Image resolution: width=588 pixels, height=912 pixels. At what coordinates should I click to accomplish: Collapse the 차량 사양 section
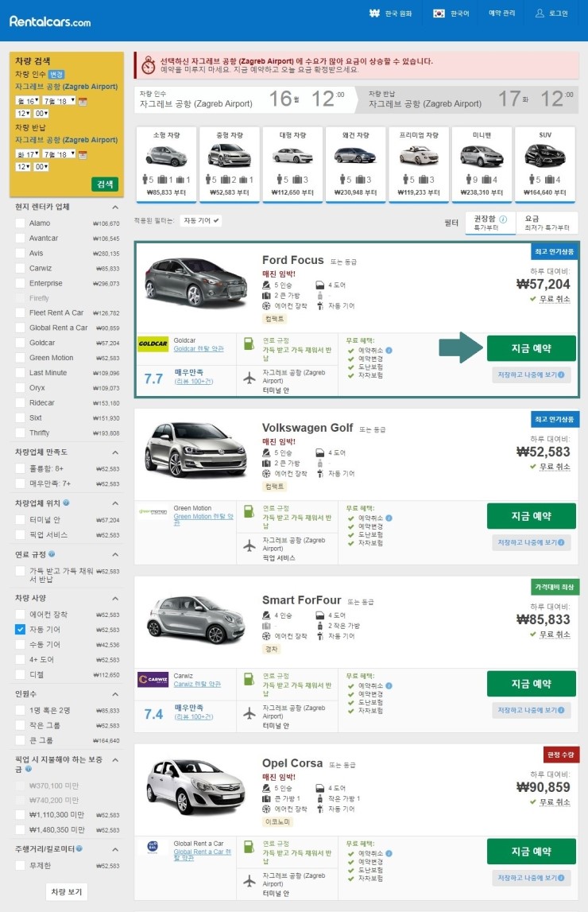(x=115, y=598)
